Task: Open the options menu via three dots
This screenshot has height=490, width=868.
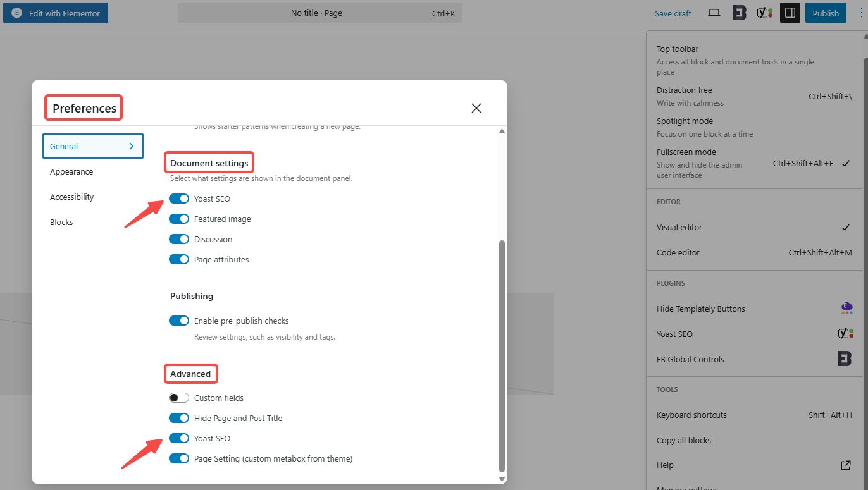Action: 863,13
